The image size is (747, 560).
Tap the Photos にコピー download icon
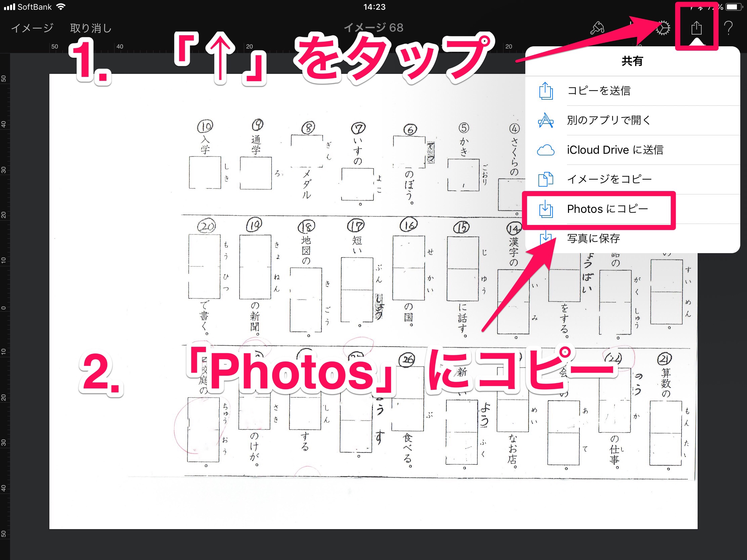[545, 209]
